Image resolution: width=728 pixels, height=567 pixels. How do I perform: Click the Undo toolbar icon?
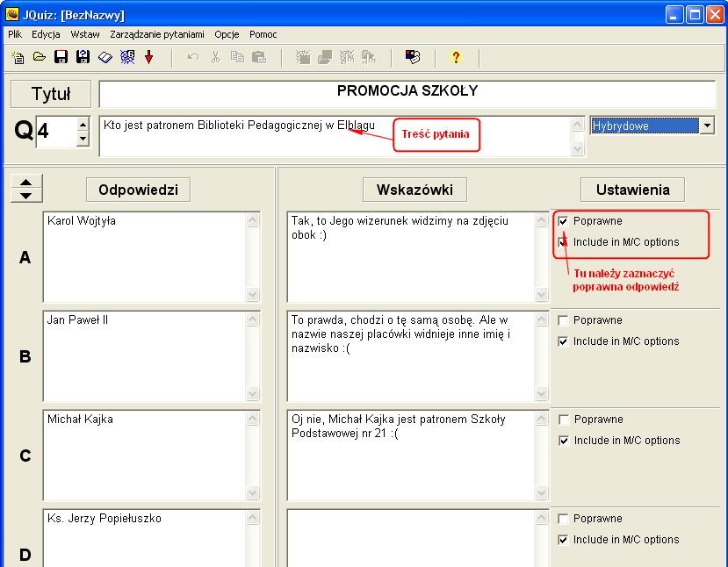point(193,57)
